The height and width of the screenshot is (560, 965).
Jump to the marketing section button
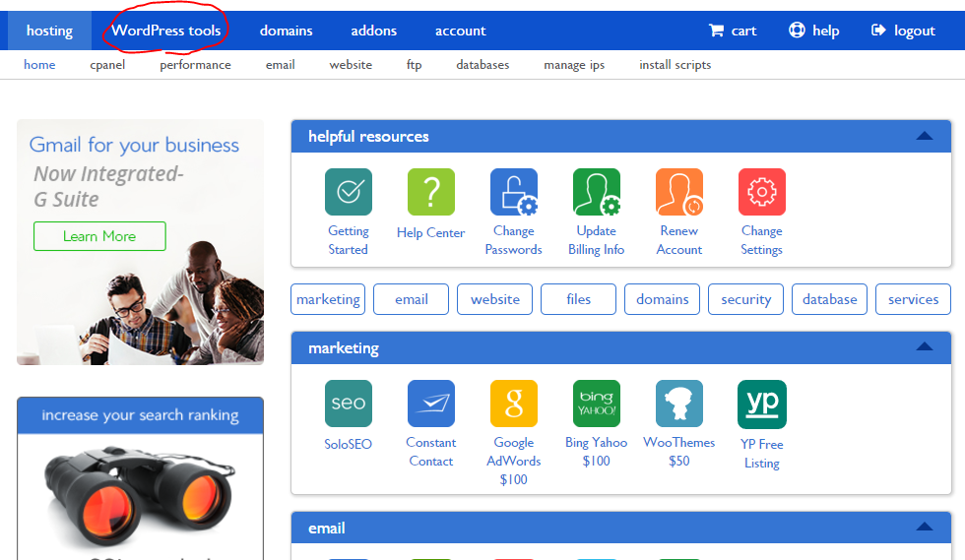328,299
